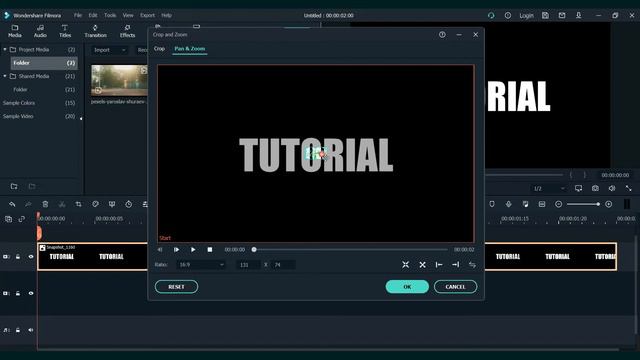Click the OK button

pyautogui.click(x=407, y=287)
